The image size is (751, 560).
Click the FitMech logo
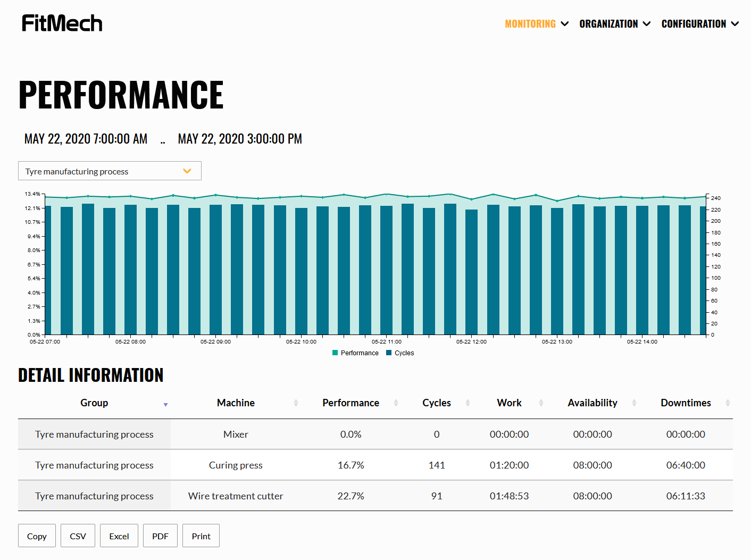point(62,23)
